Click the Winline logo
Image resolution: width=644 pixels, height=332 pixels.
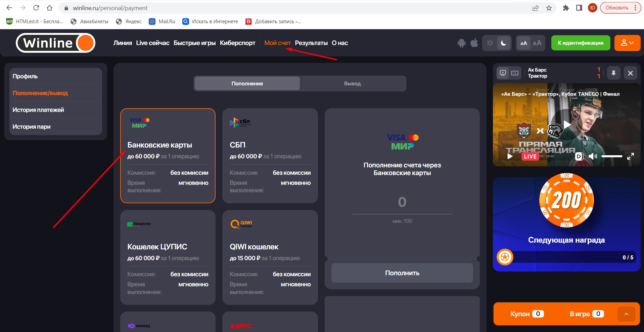[56, 43]
